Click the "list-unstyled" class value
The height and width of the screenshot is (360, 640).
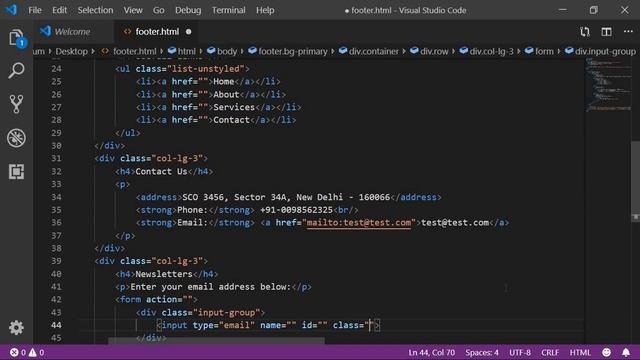pyautogui.click(x=206, y=69)
